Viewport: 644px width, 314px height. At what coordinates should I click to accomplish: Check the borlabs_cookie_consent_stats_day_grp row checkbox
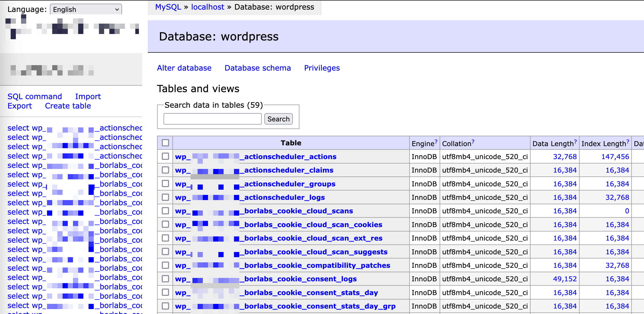165,306
